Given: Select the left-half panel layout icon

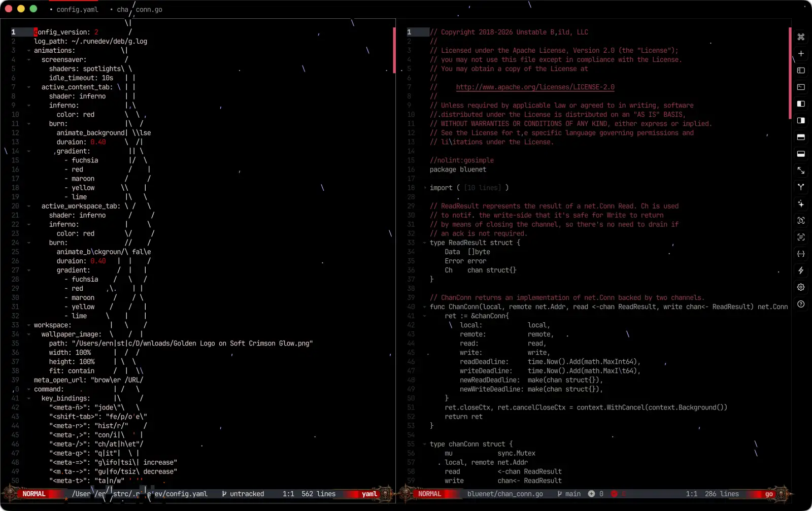Looking at the screenshot, I should coord(801,104).
